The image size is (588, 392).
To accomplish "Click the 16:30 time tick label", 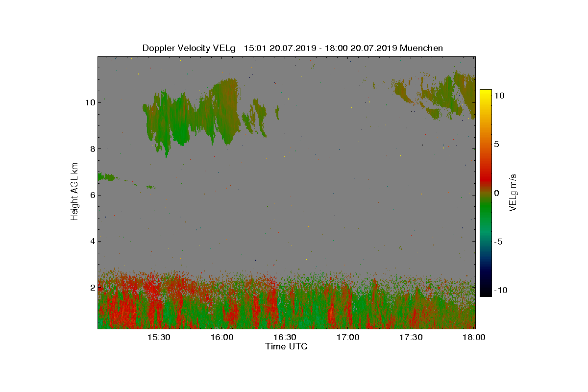I will tap(285, 337).
